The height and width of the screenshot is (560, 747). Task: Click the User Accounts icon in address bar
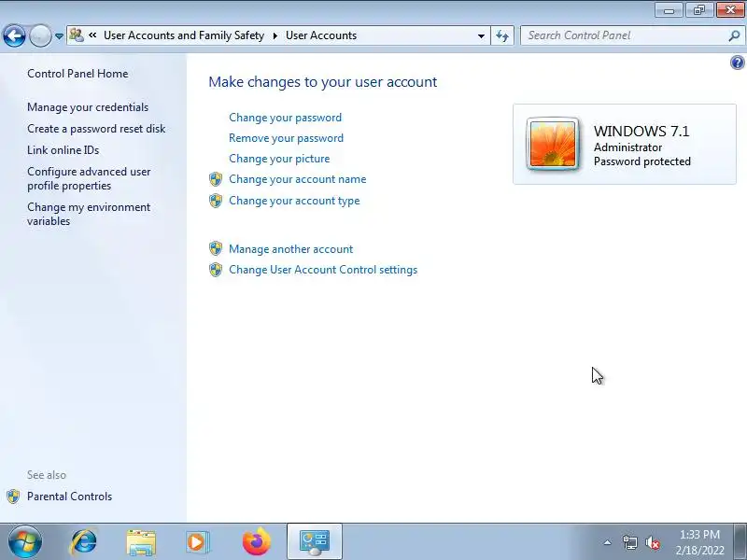77,35
